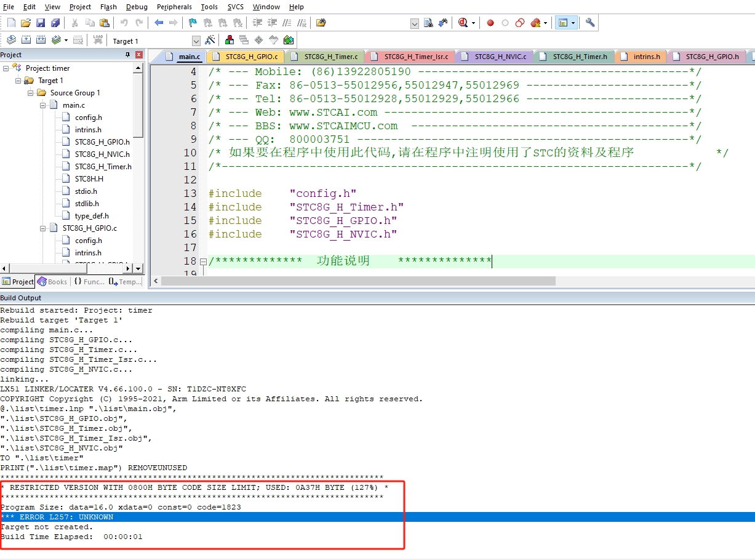
Task: Click the Project panel scroll-down arrow
Action: (138, 269)
